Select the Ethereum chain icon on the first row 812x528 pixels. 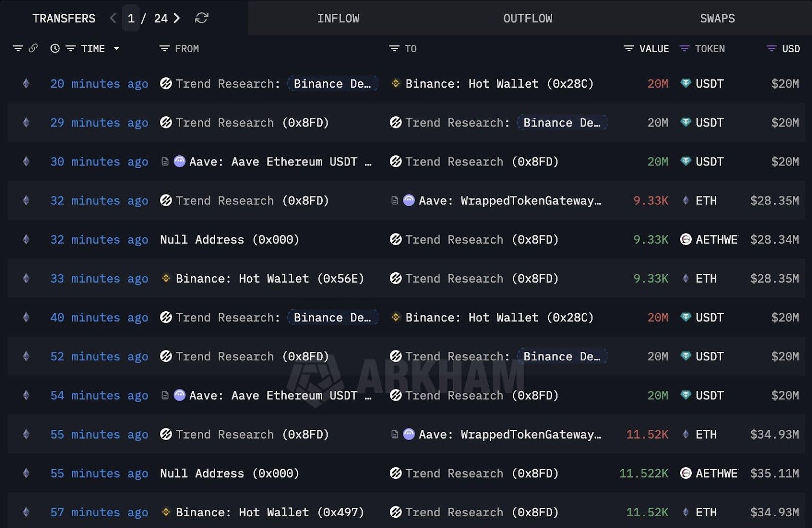(x=26, y=83)
